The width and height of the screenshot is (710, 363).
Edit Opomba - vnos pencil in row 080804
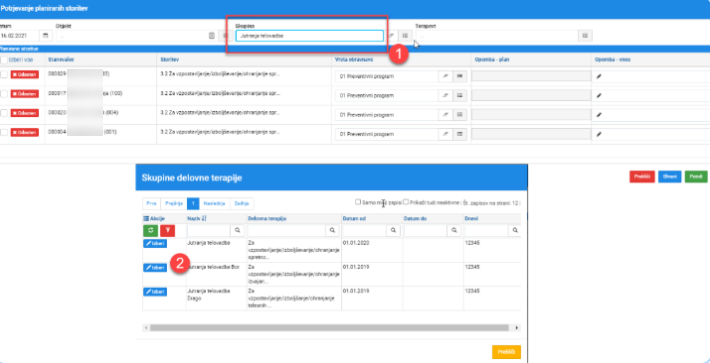[599, 134]
